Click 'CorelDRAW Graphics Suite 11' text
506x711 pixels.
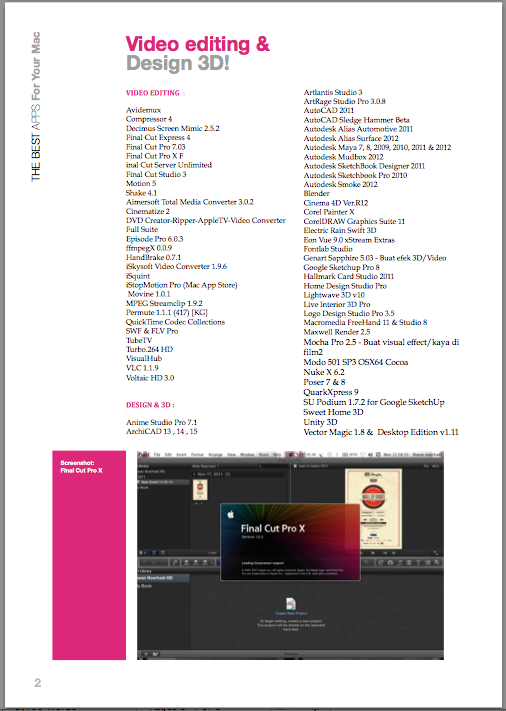(x=354, y=221)
